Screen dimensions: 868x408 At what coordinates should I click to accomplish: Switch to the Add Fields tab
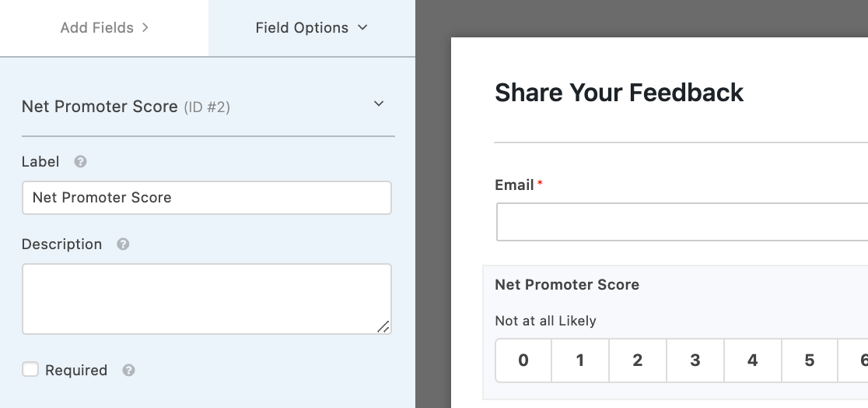point(104,28)
